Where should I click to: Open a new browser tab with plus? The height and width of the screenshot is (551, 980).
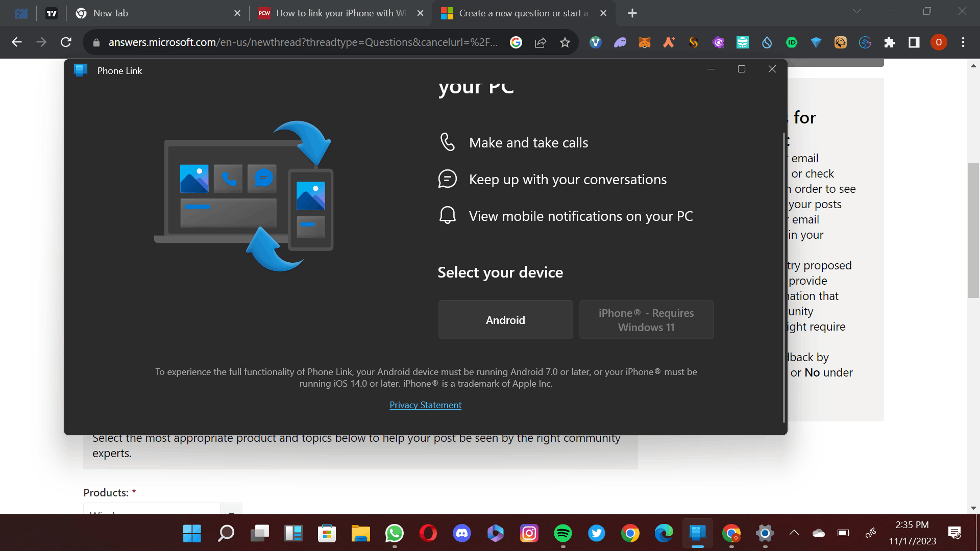coord(632,13)
